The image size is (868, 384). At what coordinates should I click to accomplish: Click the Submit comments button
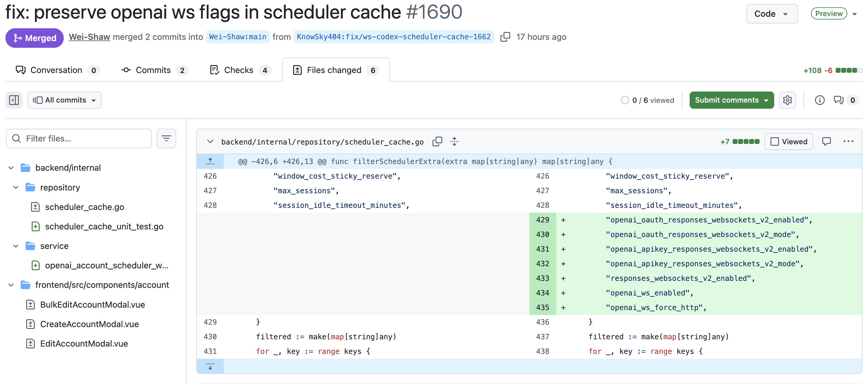tap(731, 100)
